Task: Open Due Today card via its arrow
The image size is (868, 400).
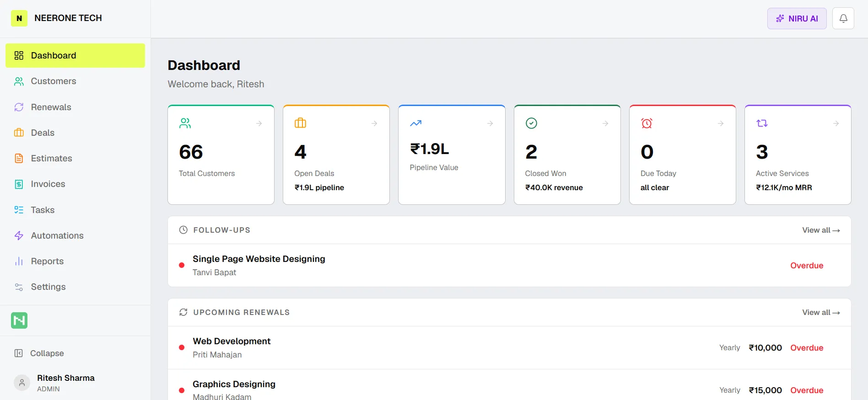Action: pos(721,123)
